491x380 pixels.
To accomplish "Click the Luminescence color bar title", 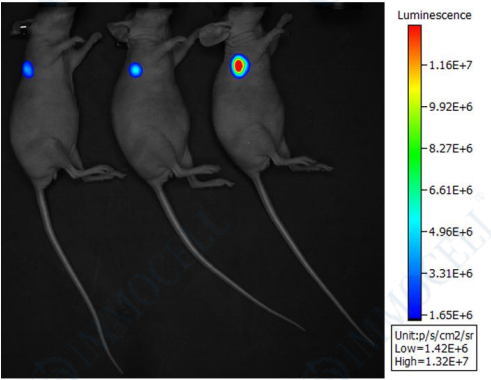I will coord(434,15).
